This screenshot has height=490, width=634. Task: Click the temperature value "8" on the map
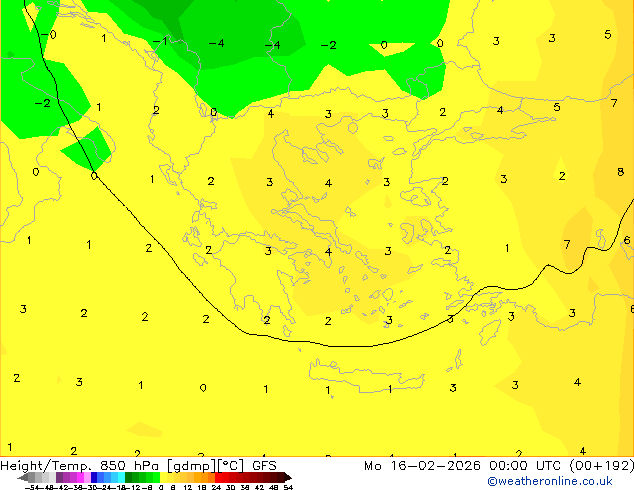click(621, 172)
